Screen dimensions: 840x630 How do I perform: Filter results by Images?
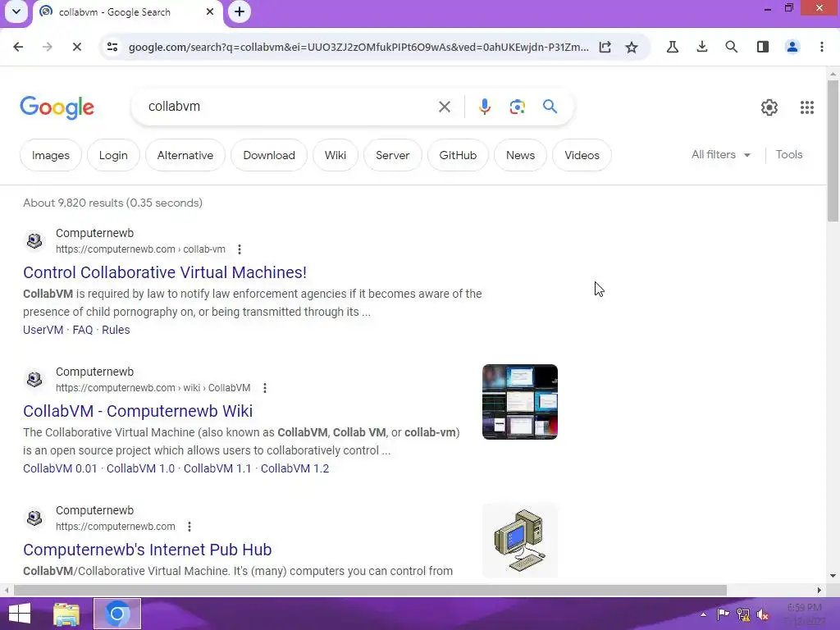(50, 155)
